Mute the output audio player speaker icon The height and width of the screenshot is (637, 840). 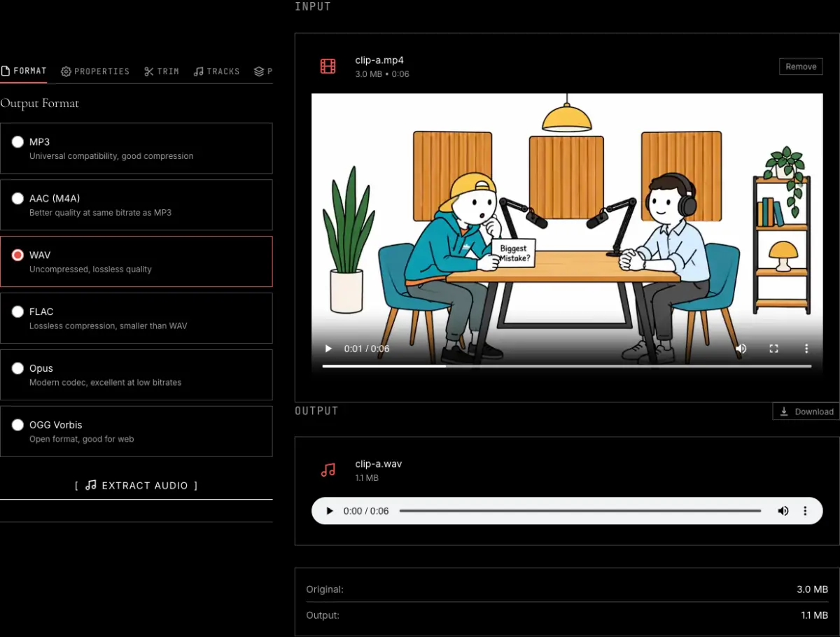(x=783, y=511)
